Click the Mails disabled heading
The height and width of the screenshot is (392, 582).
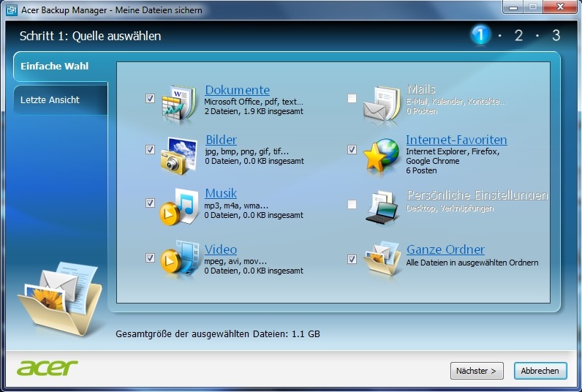[x=421, y=89]
